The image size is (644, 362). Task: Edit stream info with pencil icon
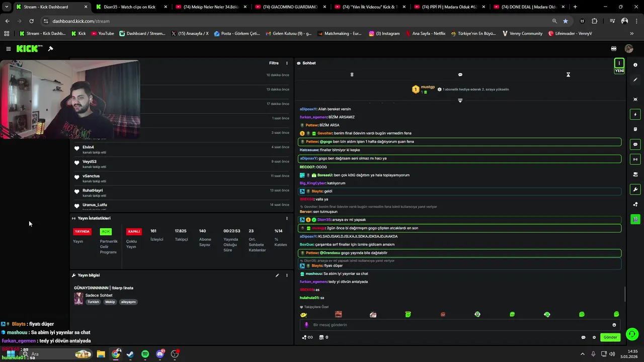[x=277, y=276]
